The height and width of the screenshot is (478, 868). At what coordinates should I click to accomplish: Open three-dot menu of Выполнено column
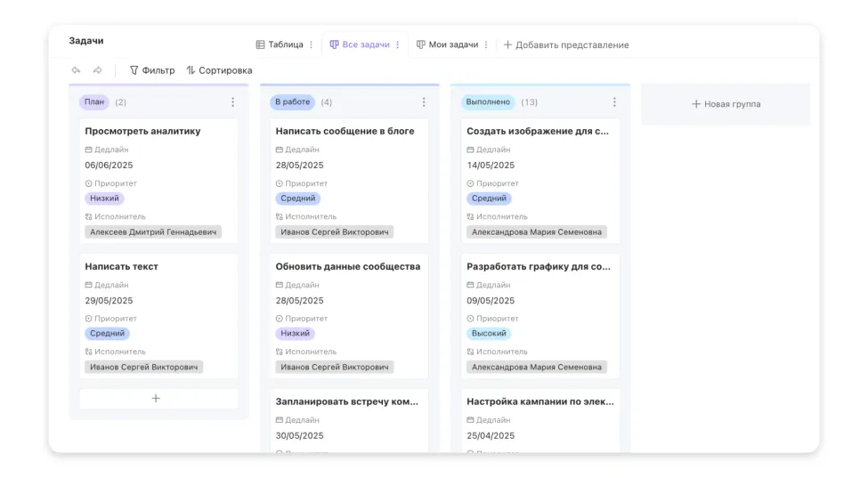[614, 101]
